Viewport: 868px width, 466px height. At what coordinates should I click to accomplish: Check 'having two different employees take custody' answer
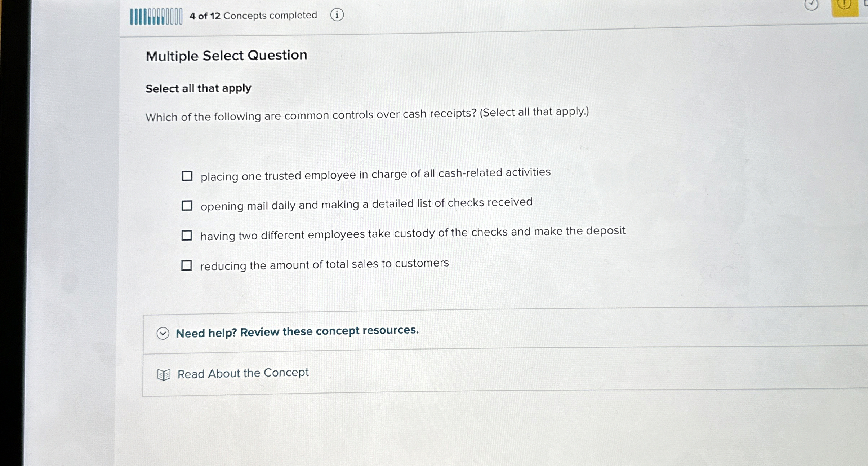coord(187,236)
